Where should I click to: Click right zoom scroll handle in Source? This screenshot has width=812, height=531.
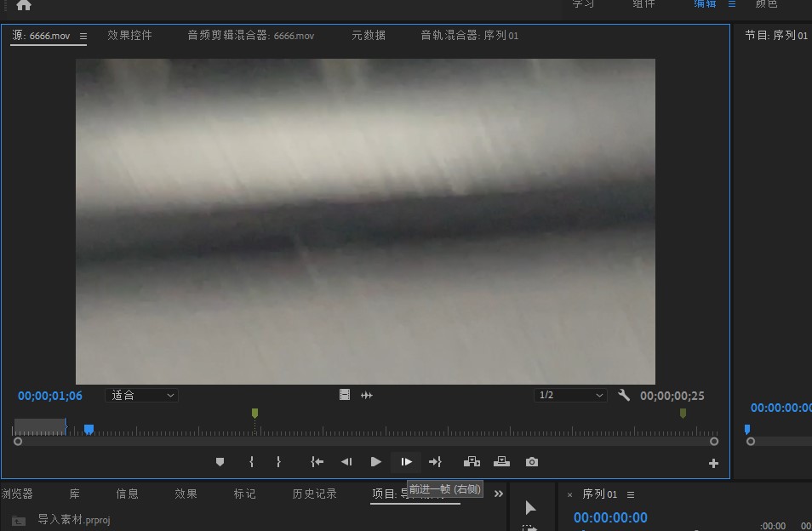pos(714,442)
